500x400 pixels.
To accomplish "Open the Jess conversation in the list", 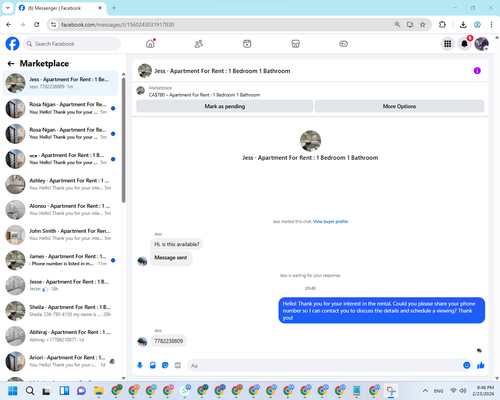I will pyautogui.click(x=60, y=83).
